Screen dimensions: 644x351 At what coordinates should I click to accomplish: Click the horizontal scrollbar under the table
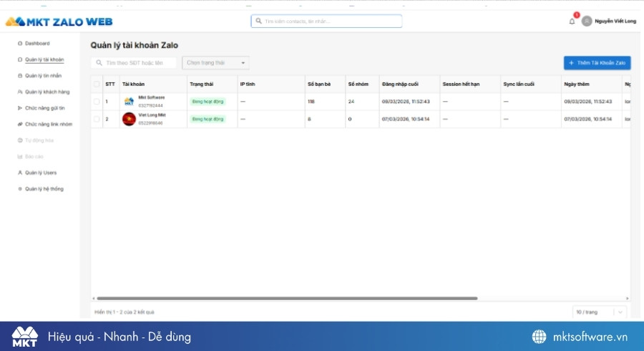(286, 298)
